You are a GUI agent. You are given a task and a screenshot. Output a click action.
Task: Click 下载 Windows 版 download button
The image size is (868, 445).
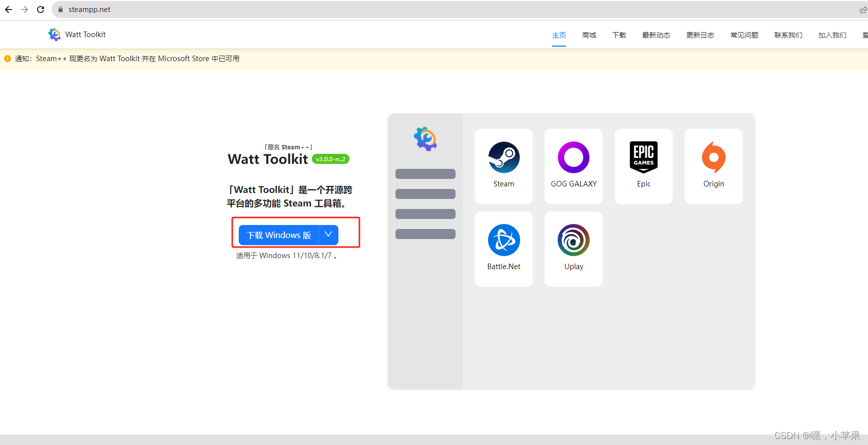point(279,235)
